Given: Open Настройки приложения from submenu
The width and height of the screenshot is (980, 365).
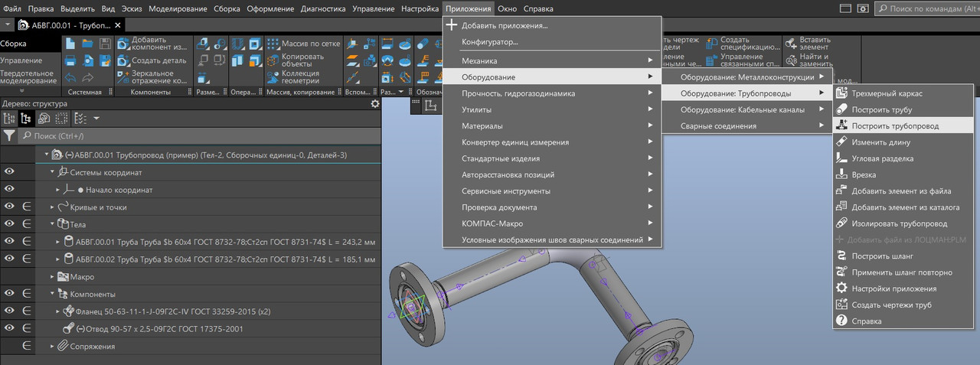Looking at the screenshot, I should tap(902, 288).
